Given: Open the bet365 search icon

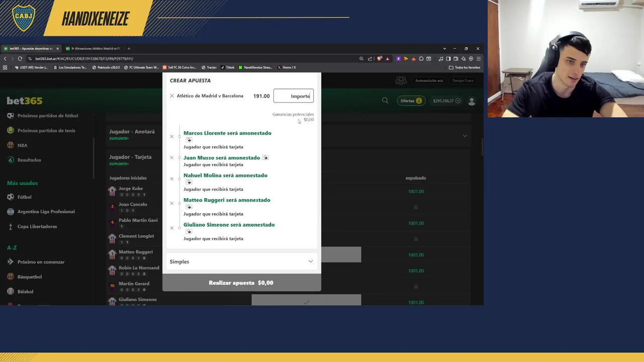Looking at the screenshot, I should tap(385, 101).
